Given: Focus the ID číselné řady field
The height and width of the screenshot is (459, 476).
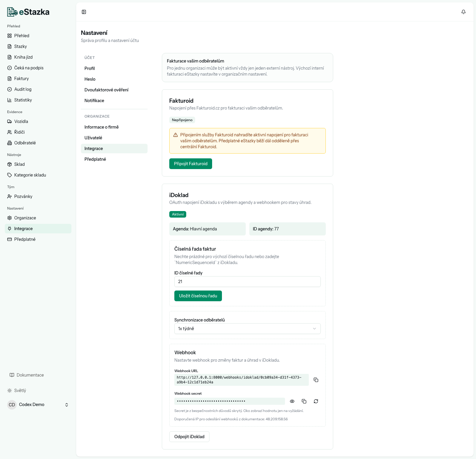Looking at the screenshot, I should coord(248,282).
